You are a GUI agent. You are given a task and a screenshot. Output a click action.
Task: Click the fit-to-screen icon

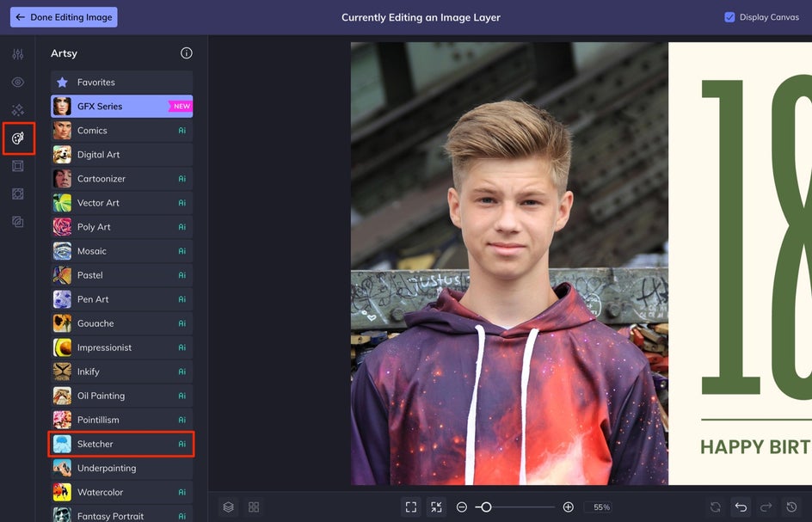click(411, 507)
